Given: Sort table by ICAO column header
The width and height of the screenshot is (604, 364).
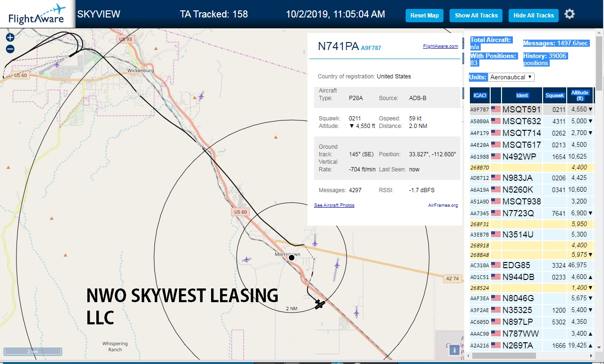Looking at the screenshot, I should pos(480,95).
